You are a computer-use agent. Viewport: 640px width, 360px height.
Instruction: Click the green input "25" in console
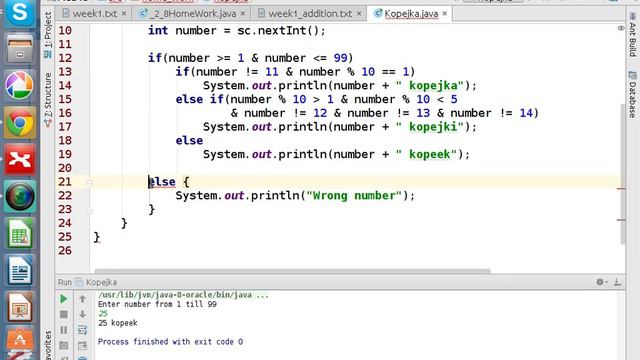pyautogui.click(x=103, y=313)
